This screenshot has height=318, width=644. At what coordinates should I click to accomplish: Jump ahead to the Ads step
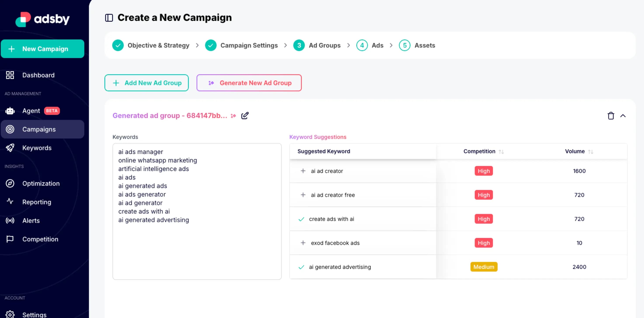377,45
